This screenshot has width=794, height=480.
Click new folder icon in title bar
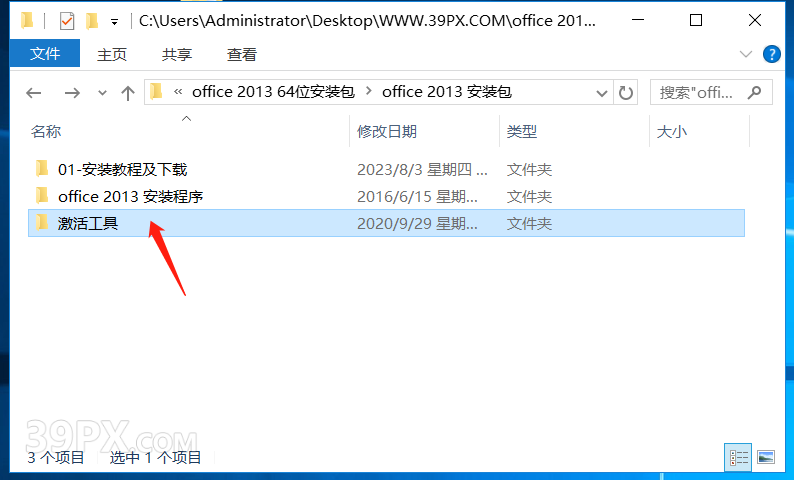[92, 21]
